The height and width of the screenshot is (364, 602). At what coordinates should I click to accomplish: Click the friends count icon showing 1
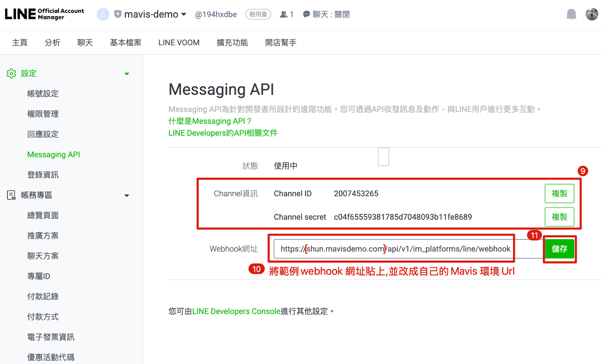click(x=284, y=14)
